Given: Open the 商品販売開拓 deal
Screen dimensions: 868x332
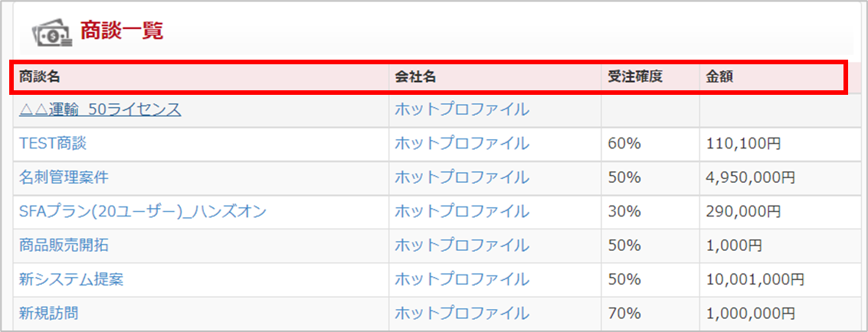Looking at the screenshot, I should click(x=64, y=246).
